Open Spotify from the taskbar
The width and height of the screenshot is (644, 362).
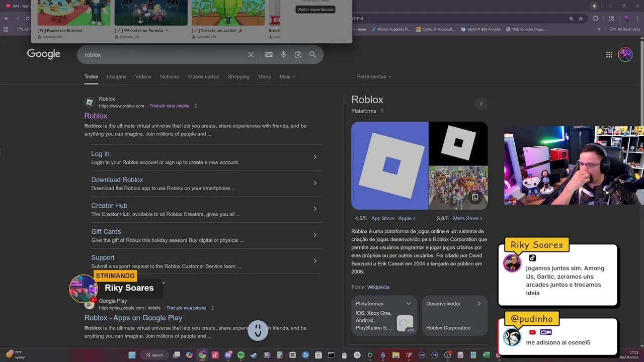click(x=241, y=355)
